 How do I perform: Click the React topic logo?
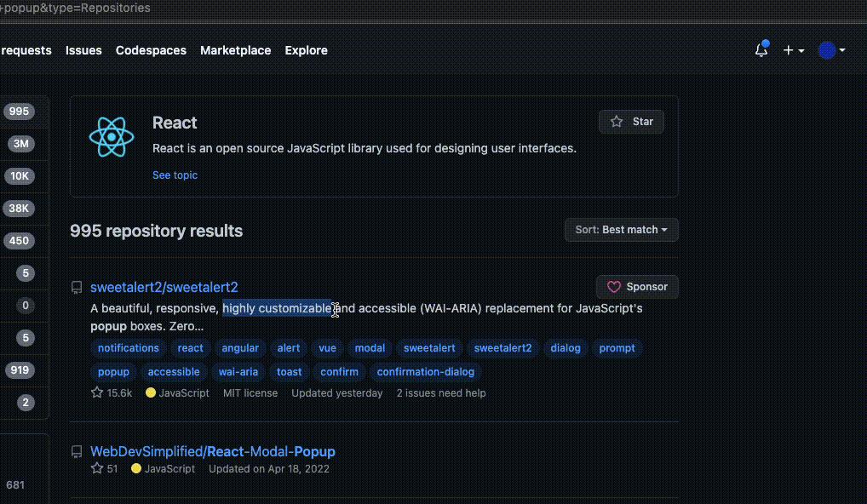tap(112, 136)
